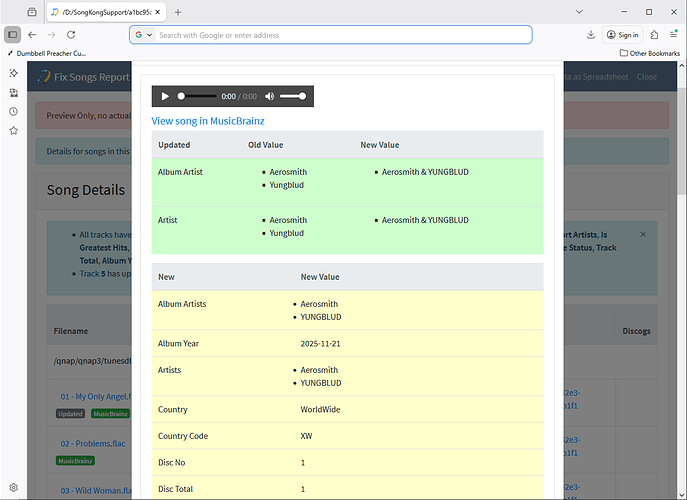
Task: Click the browser reload button
Action: tap(71, 35)
